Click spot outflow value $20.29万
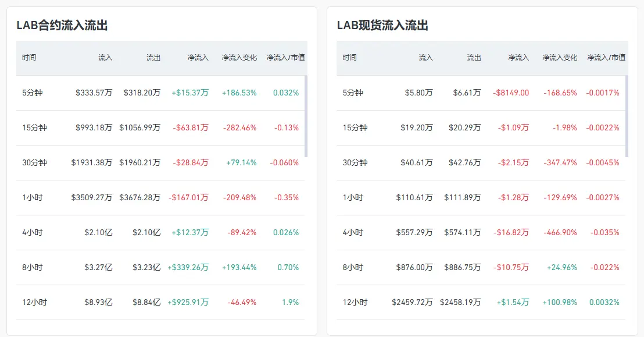The width and height of the screenshot is (644, 337). click(465, 127)
